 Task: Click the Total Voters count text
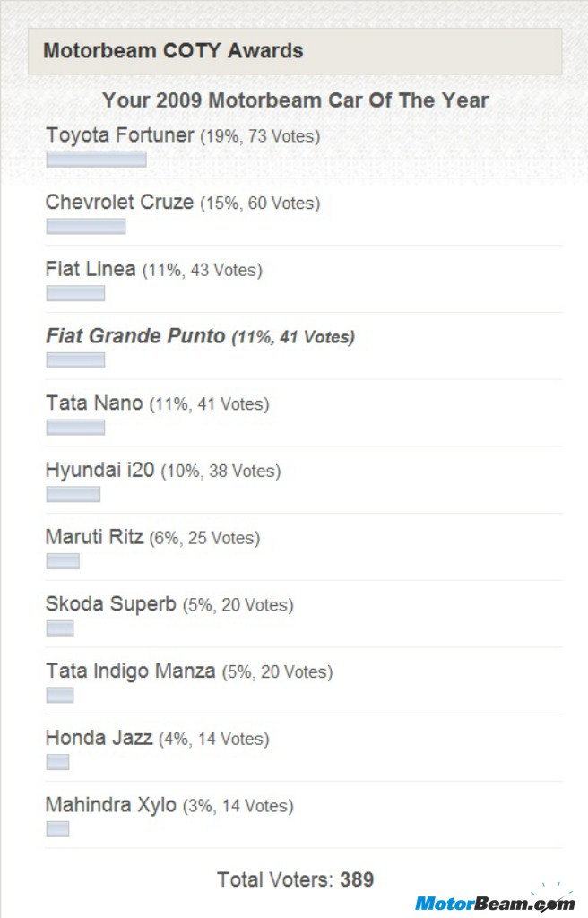point(295,879)
